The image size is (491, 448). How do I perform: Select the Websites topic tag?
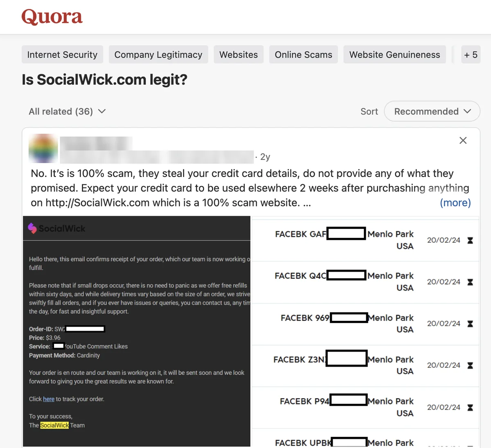coord(239,54)
